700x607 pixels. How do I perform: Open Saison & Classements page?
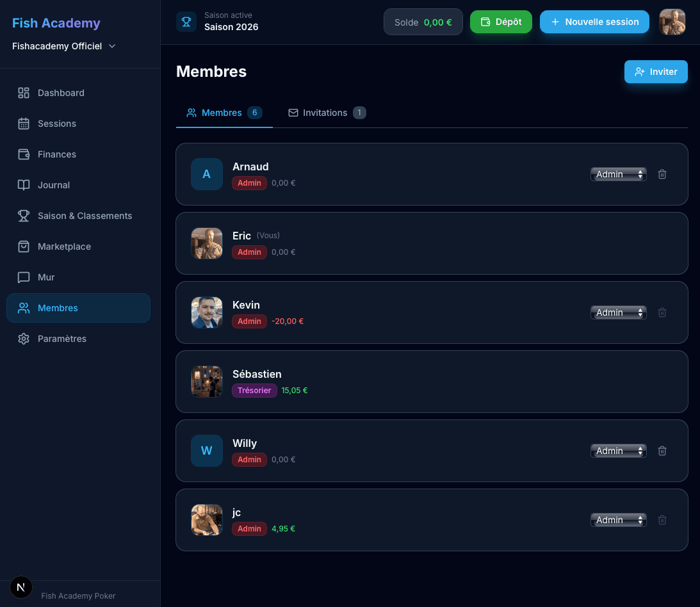click(85, 216)
